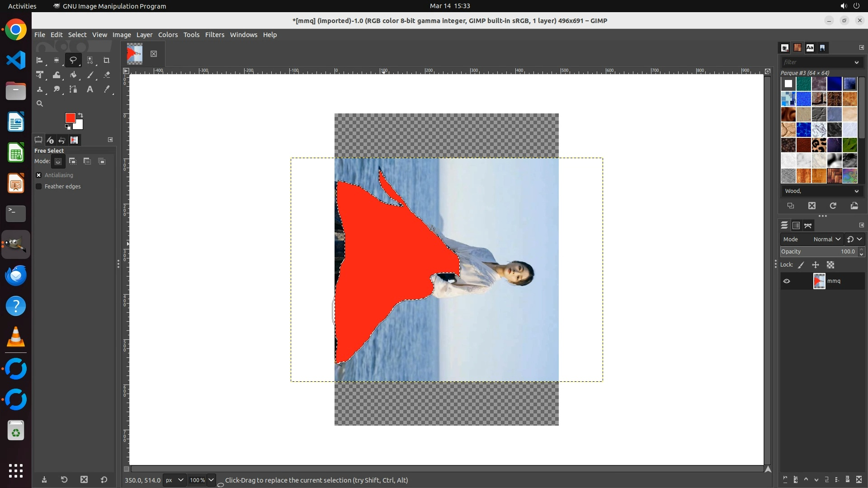The width and height of the screenshot is (868, 488).
Task: Select the Zoom magnifier tool
Action: 40,103
